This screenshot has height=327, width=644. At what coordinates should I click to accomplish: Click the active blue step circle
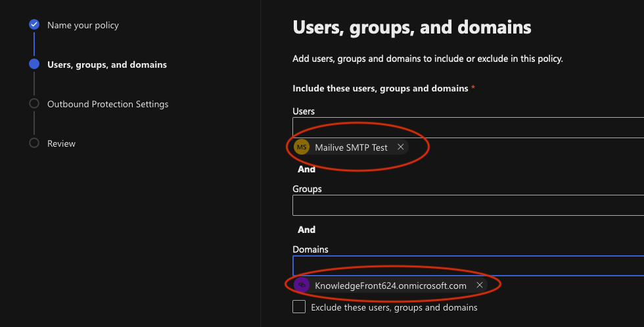point(34,64)
